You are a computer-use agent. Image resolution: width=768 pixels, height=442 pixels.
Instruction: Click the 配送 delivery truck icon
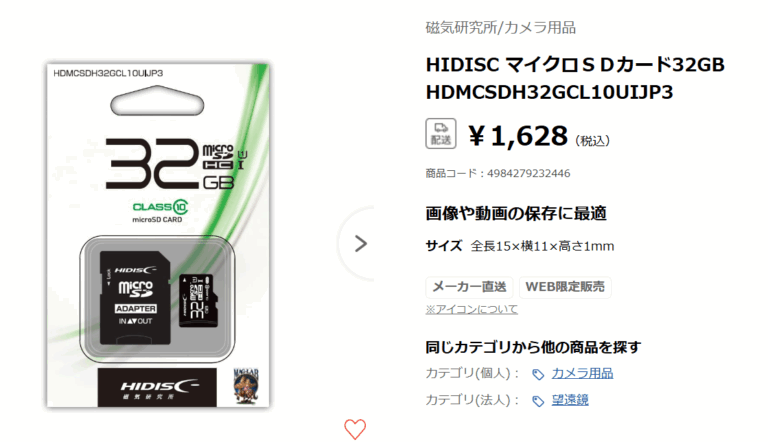click(x=441, y=133)
